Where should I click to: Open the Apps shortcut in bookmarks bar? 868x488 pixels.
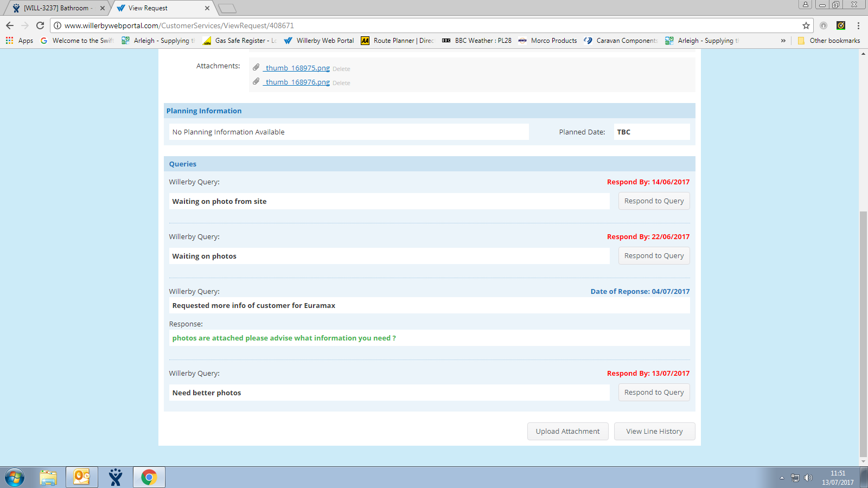pyautogui.click(x=20, y=41)
